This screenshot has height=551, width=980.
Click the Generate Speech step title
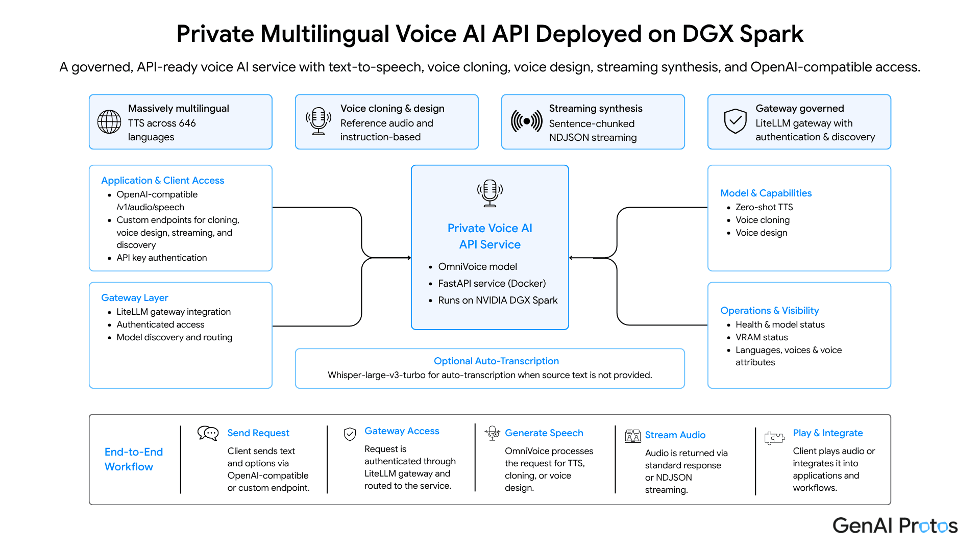(544, 433)
